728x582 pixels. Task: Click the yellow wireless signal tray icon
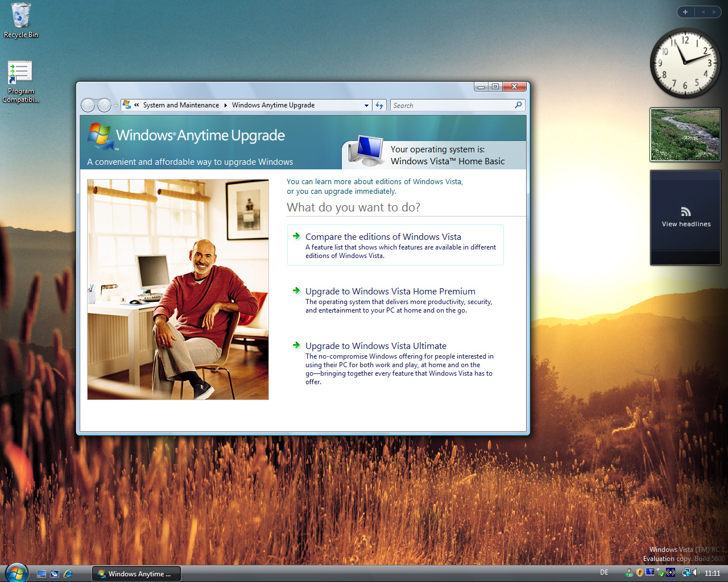671,572
